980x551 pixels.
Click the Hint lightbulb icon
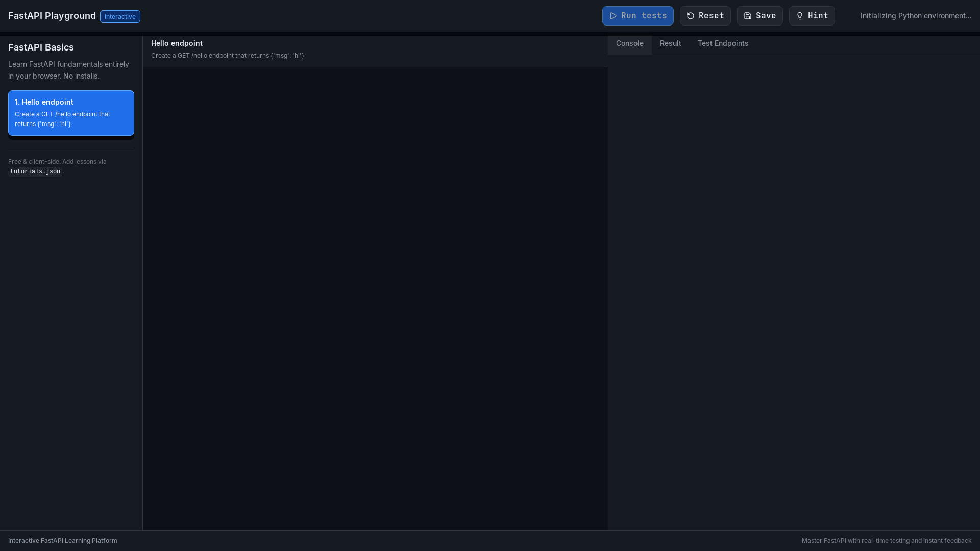point(800,16)
